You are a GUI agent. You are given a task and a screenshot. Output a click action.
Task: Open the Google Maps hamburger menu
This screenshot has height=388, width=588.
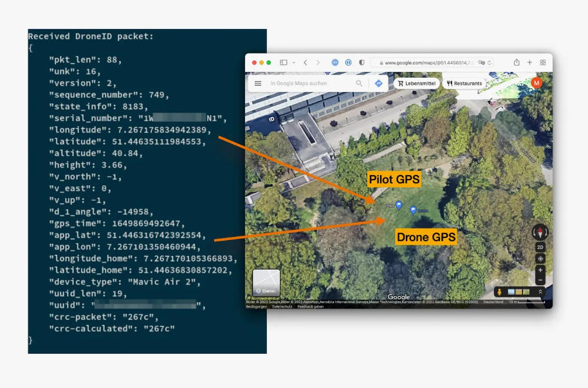(258, 84)
